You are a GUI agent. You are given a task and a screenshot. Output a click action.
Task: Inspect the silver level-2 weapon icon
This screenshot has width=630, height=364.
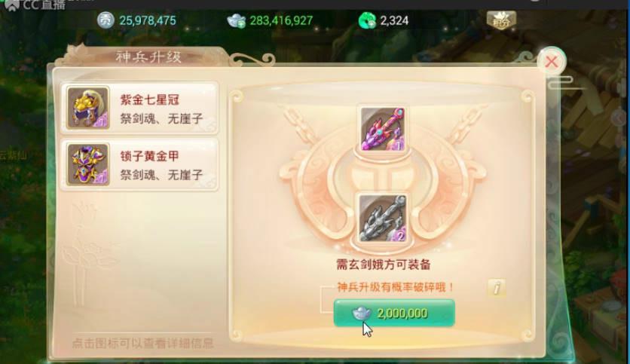coord(383,218)
